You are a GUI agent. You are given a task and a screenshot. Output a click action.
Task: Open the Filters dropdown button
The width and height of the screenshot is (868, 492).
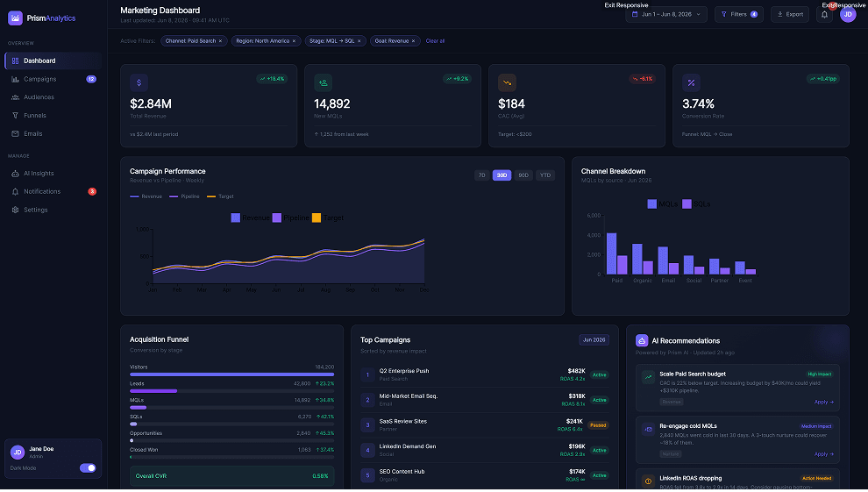(739, 14)
